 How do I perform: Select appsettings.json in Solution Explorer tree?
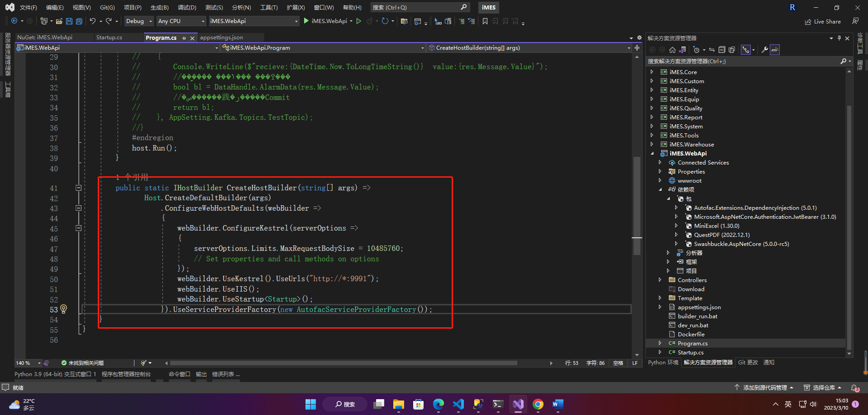[699, 307]
